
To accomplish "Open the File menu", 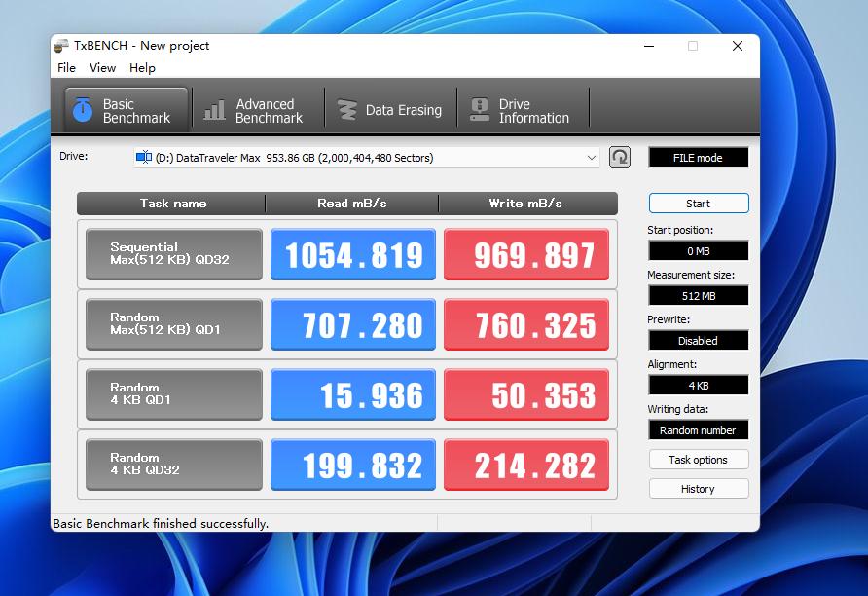I will (66, 67).
